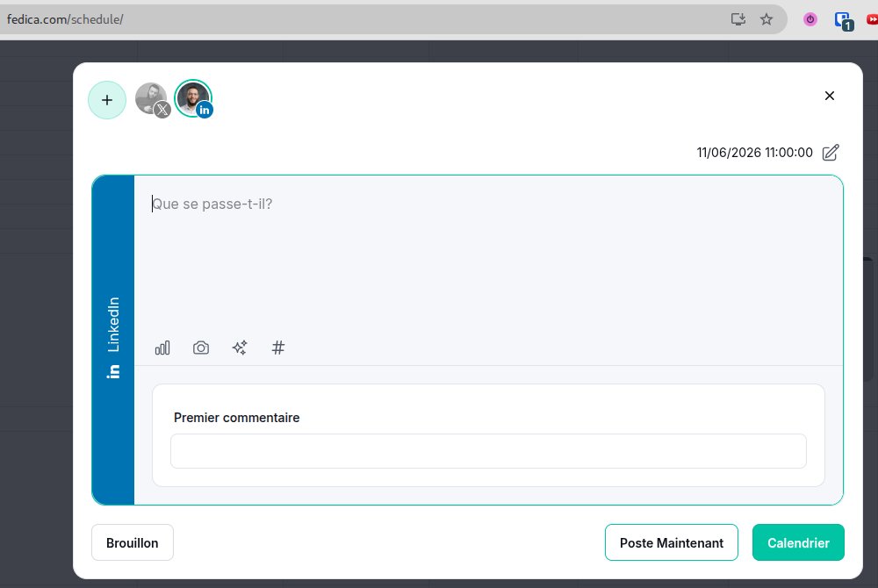
Task: Click the fedica.com/schedule/ address bar URL
Action: (x=65, y=19)
